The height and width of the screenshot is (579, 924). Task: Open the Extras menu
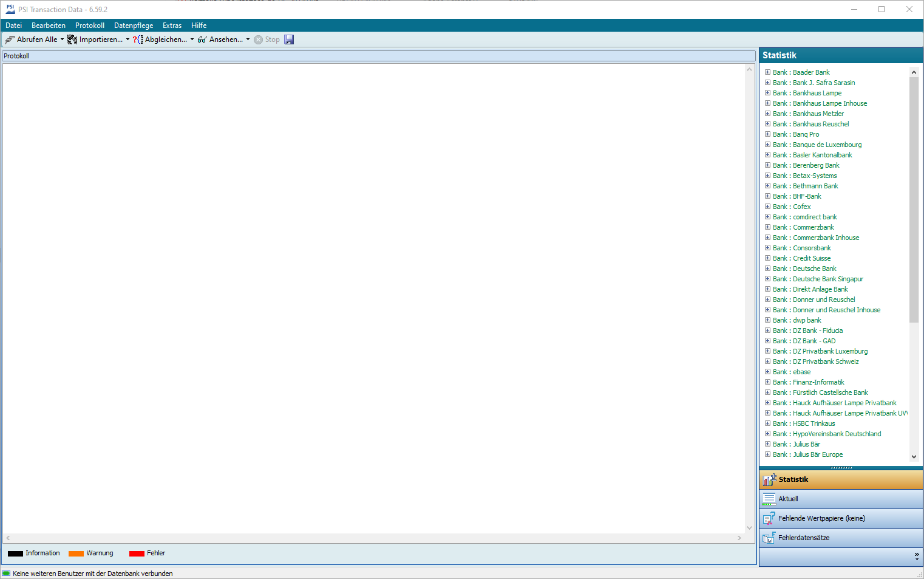click(x=172, y=26)
